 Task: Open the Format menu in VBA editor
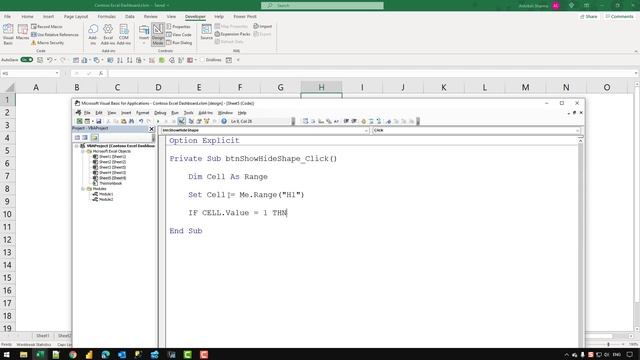pos(142,113)
